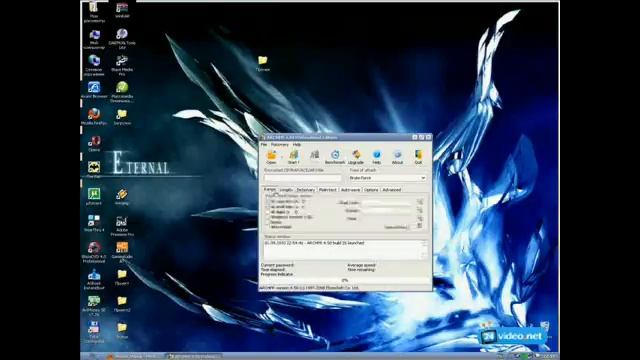Click the button beside the Start from field

[x=420, y=202]
